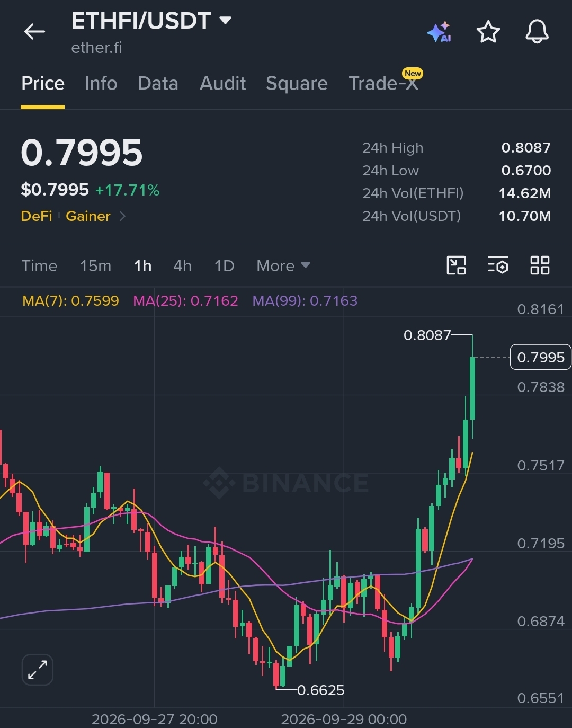Tap the DeFi category link
The height and width of the screenshot is (728, 572).
(37, 216)
